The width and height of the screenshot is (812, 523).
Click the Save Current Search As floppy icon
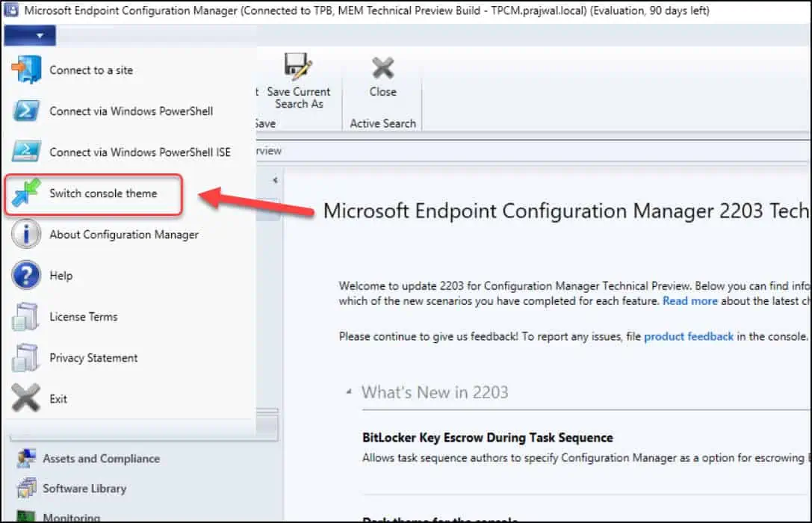coord(298,66)
